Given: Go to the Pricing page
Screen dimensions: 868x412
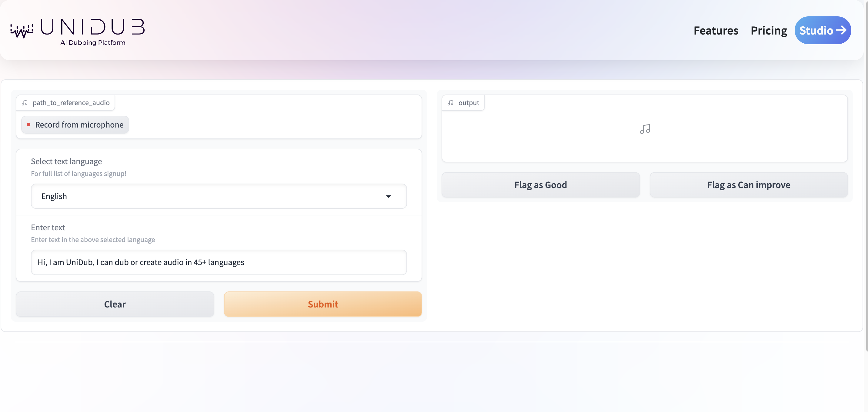Looking at the screenshot, I should coord(769,31).
